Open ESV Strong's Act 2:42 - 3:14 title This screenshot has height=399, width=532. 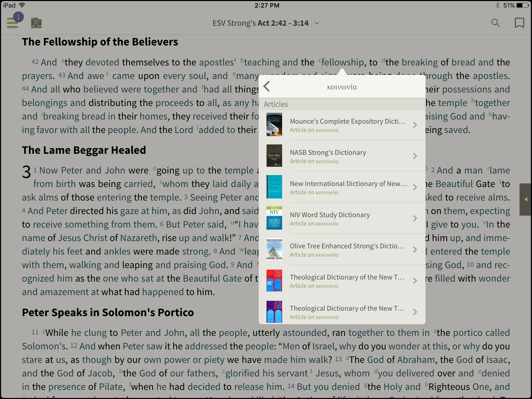261,23
